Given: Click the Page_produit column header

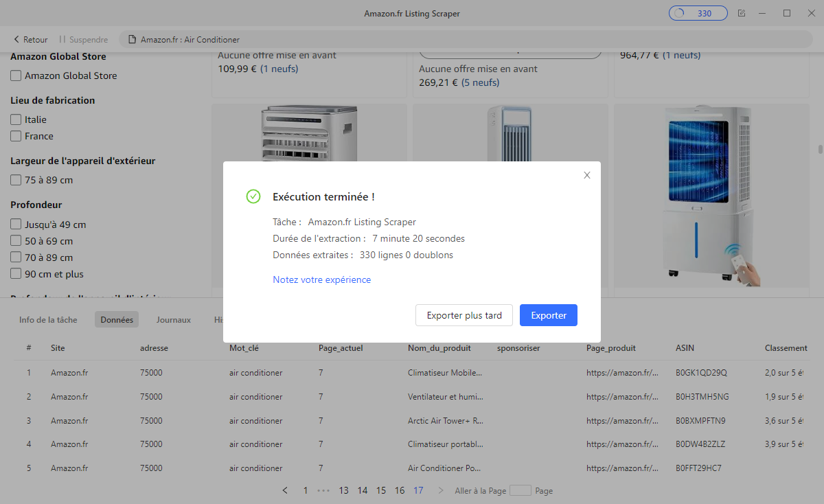Looking at the screenshot, I should (611, 348).
